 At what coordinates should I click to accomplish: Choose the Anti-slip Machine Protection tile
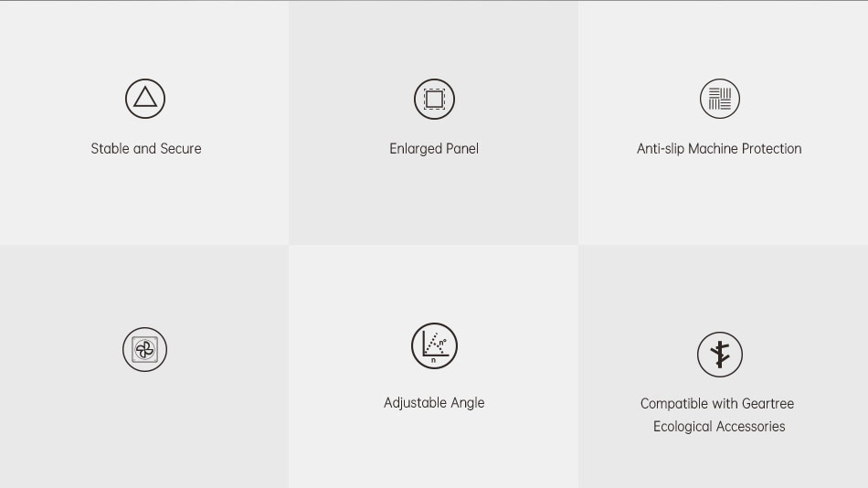tap(723, 122)
